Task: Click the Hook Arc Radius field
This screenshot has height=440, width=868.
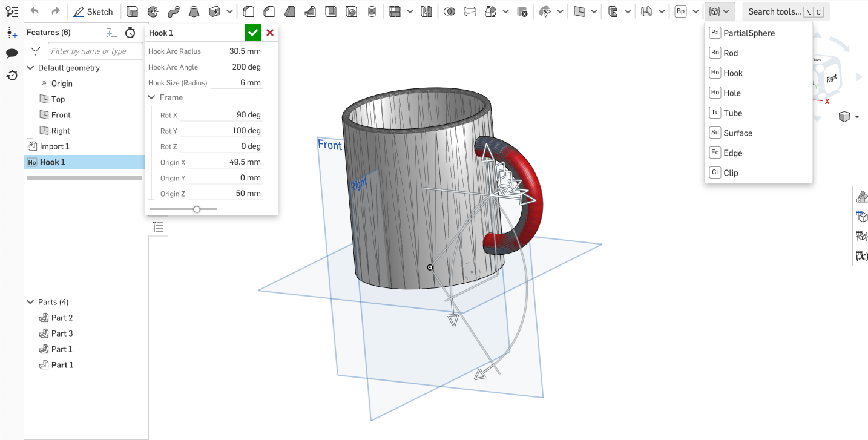Action: click(x=236, y=51)
